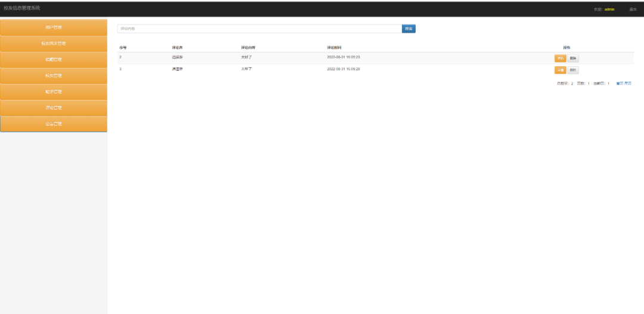Click the 评论内容 column header
Viewport: 644px width, 314px height.
coord(248,48)
